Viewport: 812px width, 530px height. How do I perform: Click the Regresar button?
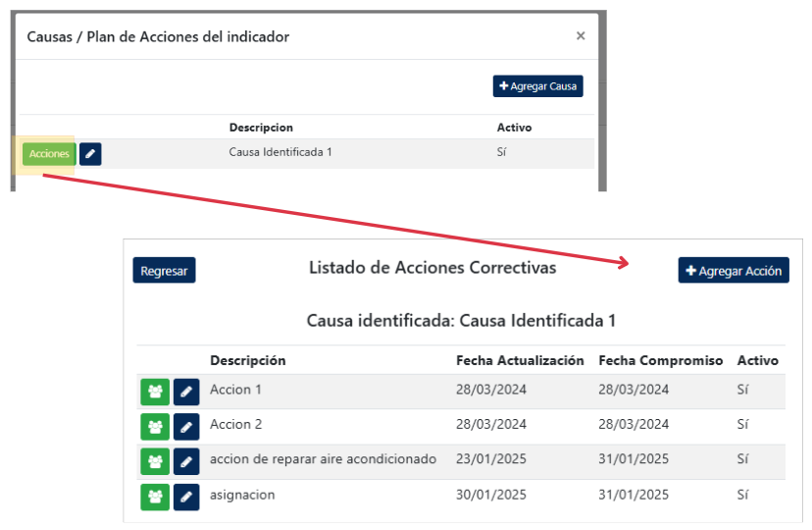pos(164,271)
